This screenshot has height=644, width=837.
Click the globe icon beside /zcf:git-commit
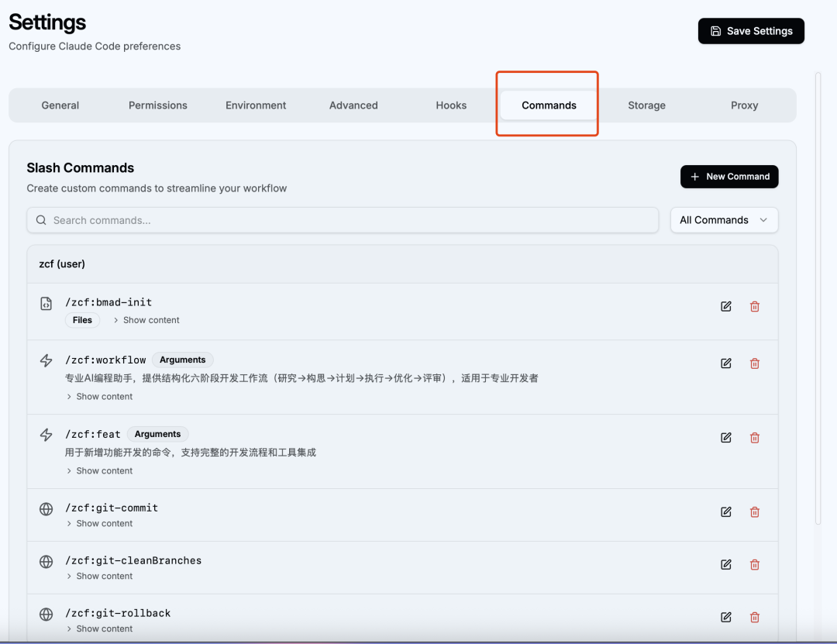pos(46,509)
